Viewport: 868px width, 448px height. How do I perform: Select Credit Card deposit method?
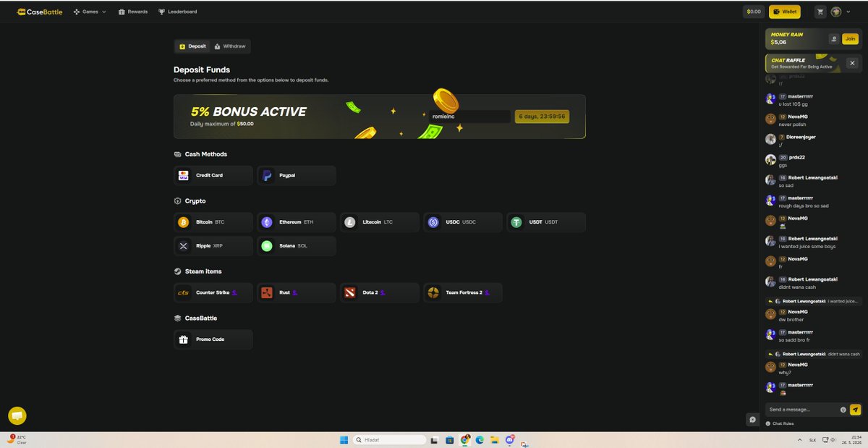tap(213, 175)
